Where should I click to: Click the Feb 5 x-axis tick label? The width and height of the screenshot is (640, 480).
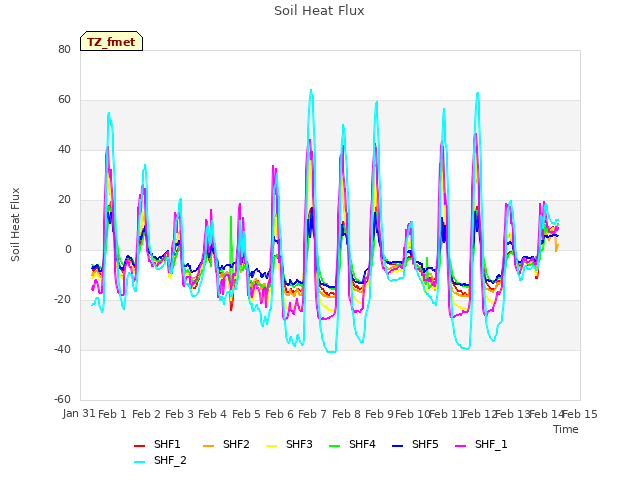(246, 414)
